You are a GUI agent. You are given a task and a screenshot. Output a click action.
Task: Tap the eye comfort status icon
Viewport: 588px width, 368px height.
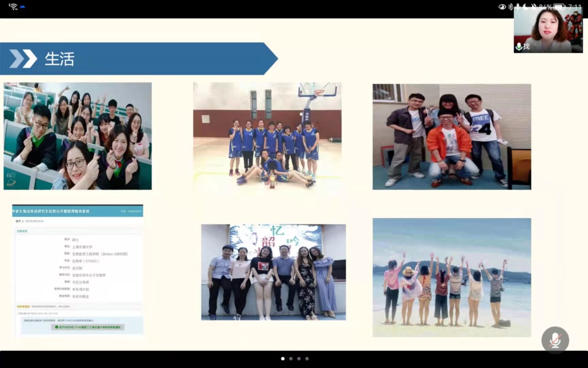[x=502, y=7]
